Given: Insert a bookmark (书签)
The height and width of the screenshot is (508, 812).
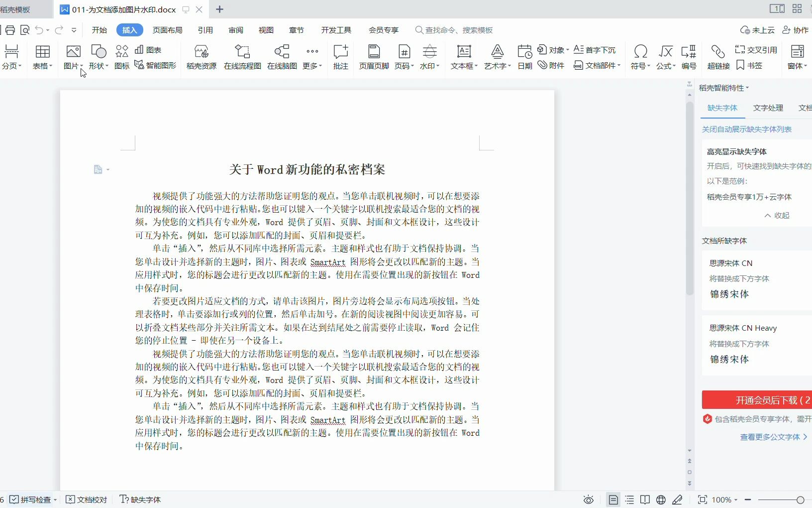Looking at the screenshot, I should (x=749, y=65).
